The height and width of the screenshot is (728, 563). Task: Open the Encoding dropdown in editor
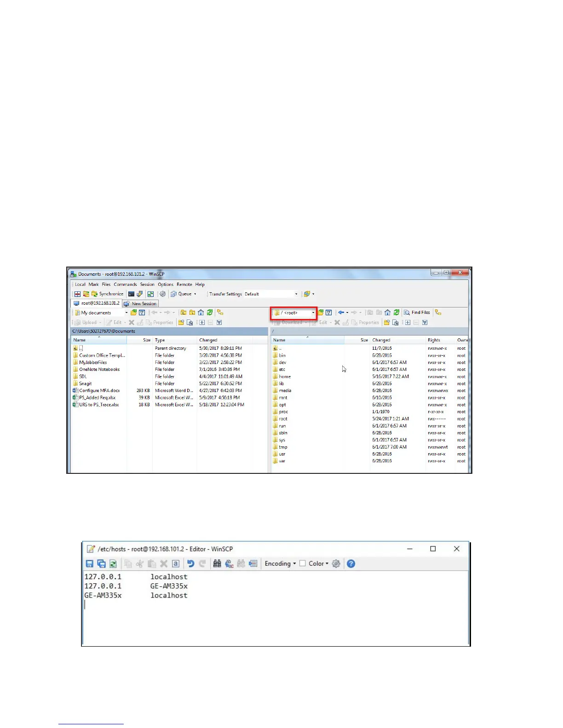click(280, 563)
